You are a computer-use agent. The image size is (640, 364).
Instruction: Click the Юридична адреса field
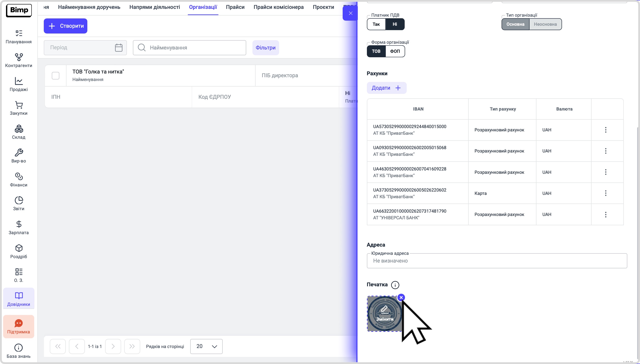[497, 261]
